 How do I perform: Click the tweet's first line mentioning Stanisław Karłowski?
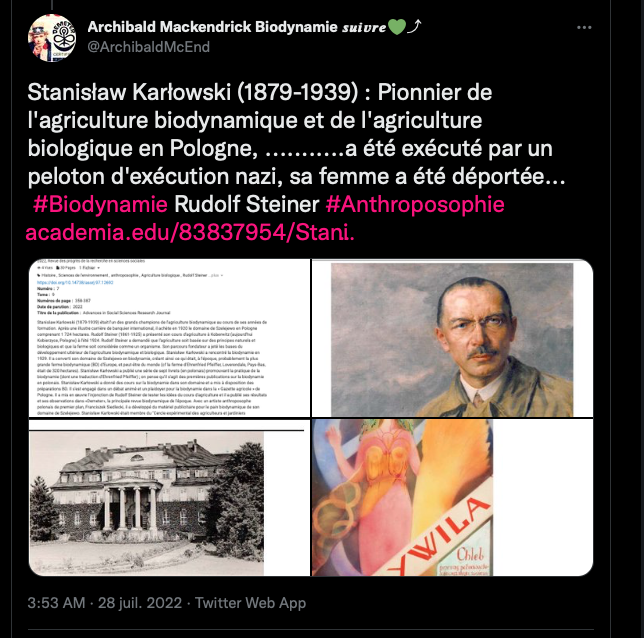(260, 92)
